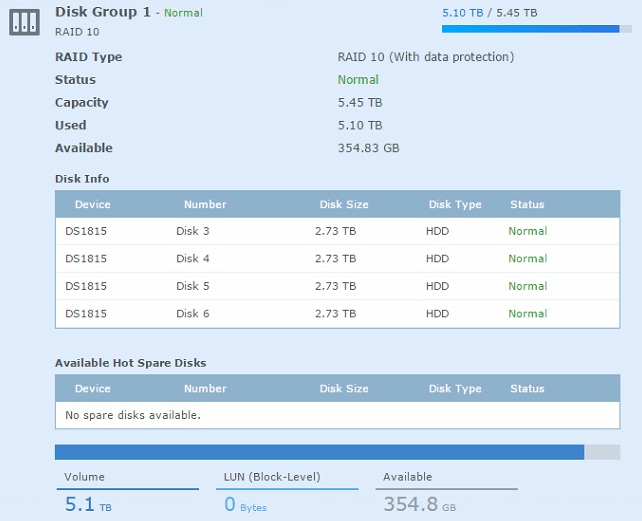Click the 5.10 TB / 5.45 TB usage text
The image size is (642, 521).
(490, 13)
